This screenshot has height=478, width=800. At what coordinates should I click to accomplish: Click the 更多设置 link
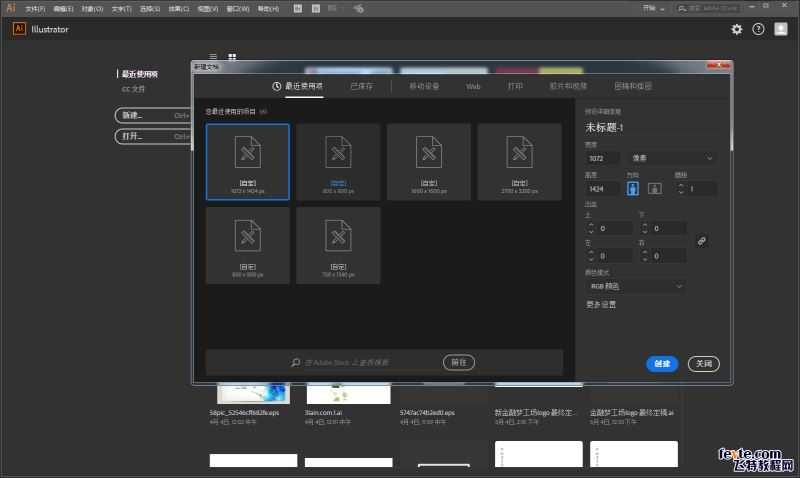click(601, 304)
